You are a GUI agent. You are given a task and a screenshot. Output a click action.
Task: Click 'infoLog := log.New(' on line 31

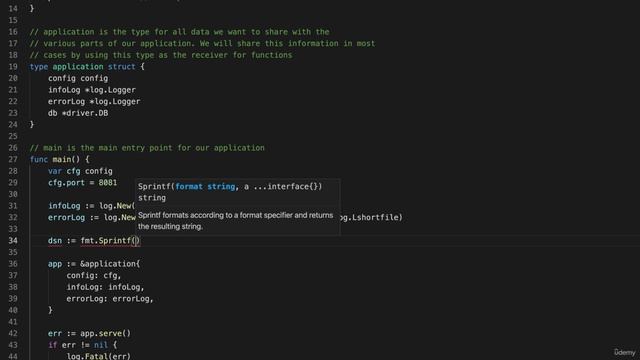(x=91, y=206)
